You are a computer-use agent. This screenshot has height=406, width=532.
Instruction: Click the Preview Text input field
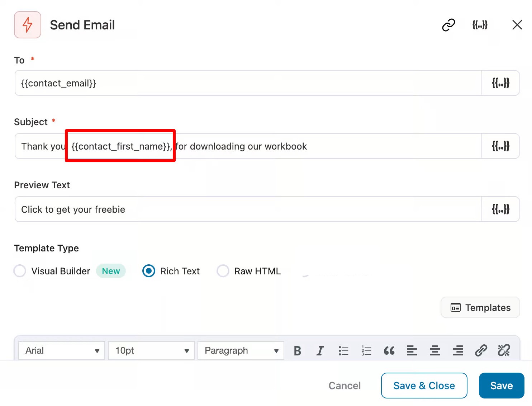click(248, 209)
